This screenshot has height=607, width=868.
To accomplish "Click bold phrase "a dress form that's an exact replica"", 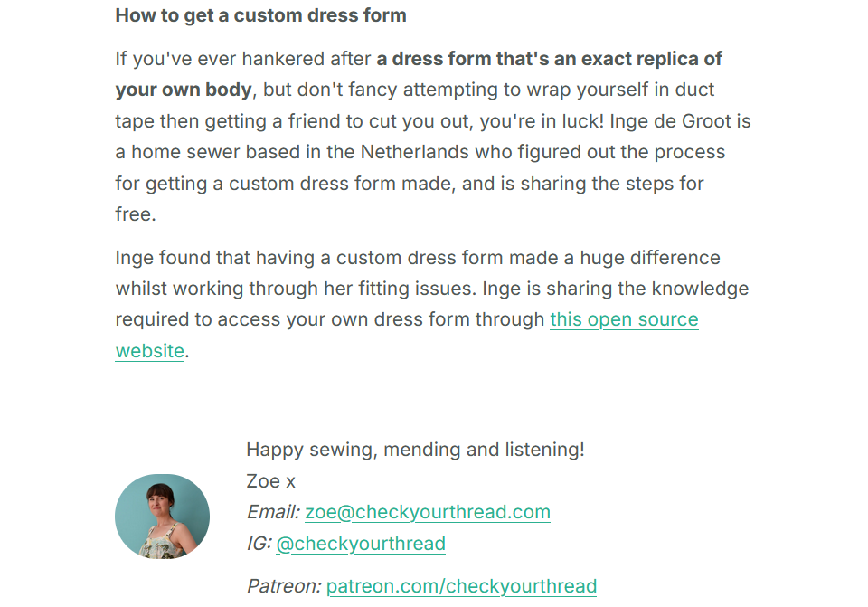I will pyautogui.click(x=537, y=59).
